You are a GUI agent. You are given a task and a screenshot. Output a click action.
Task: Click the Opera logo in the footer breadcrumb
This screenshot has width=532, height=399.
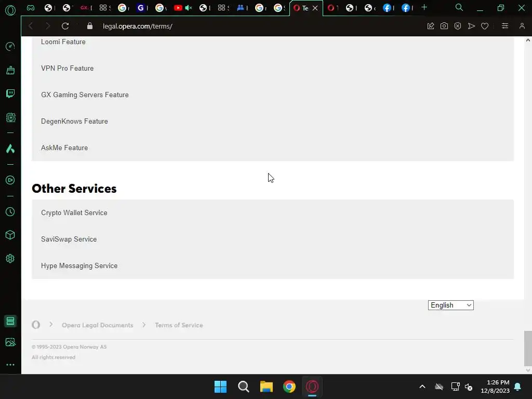tap(36, 325)
